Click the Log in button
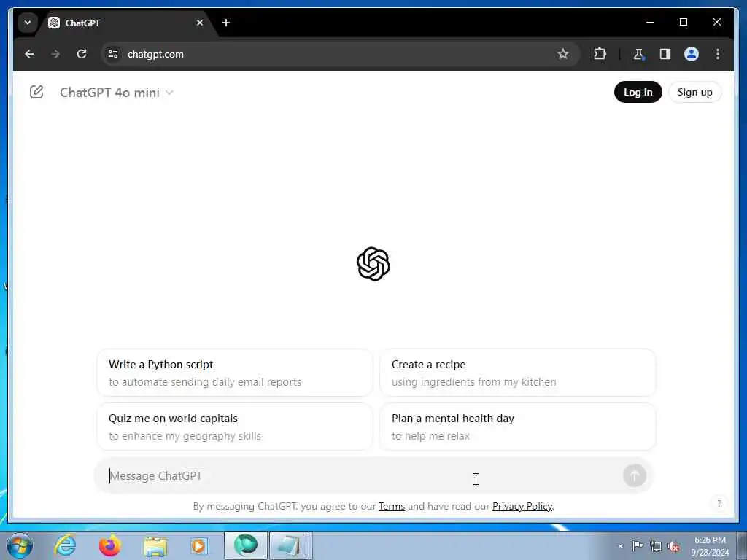 pyautogui.click(x=638, y=92)
